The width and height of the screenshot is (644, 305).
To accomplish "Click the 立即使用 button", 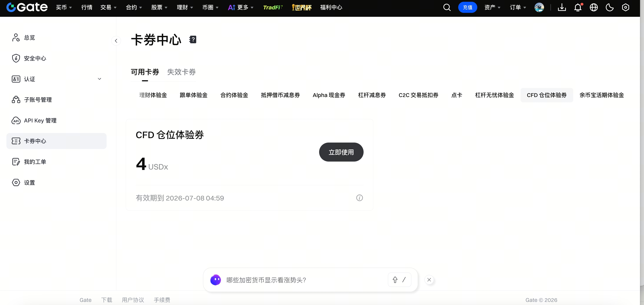I will pos(341,152).
